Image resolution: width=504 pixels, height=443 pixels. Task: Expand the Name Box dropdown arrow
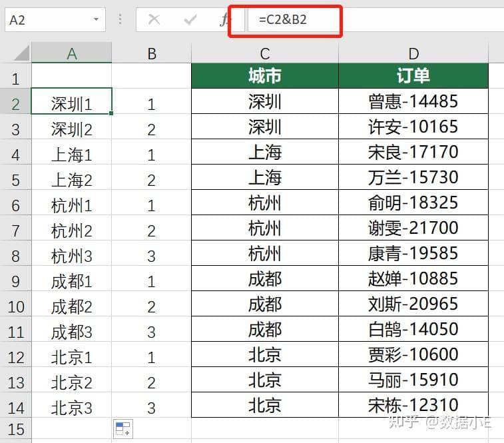(x=97, y=20)
